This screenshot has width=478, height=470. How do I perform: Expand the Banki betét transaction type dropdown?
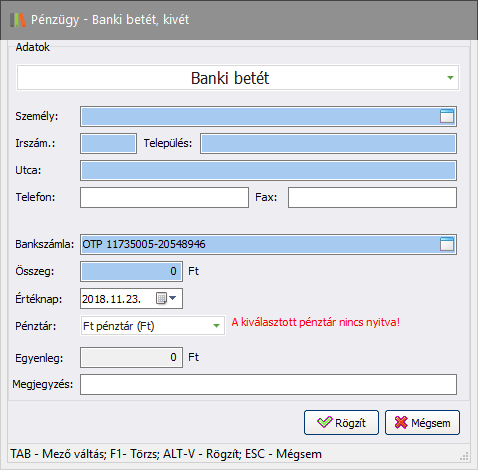[x=450, y=78]
